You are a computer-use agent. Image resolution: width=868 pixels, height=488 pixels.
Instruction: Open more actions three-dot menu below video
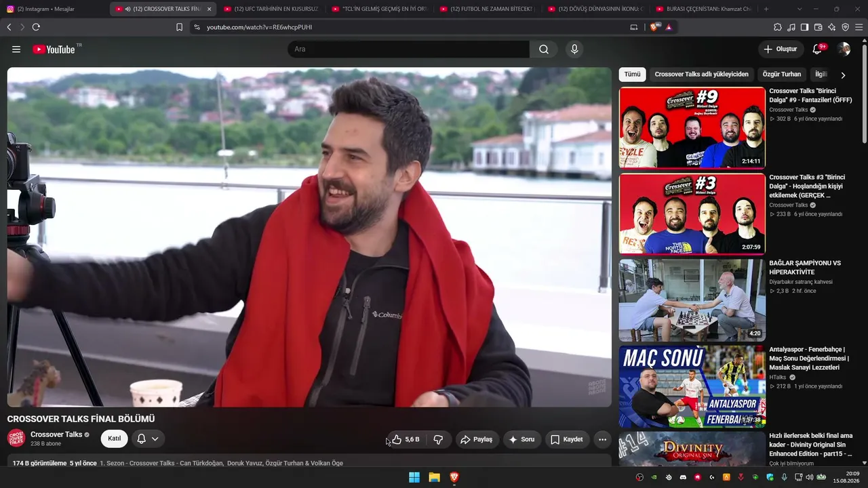[x=602, y=439]
